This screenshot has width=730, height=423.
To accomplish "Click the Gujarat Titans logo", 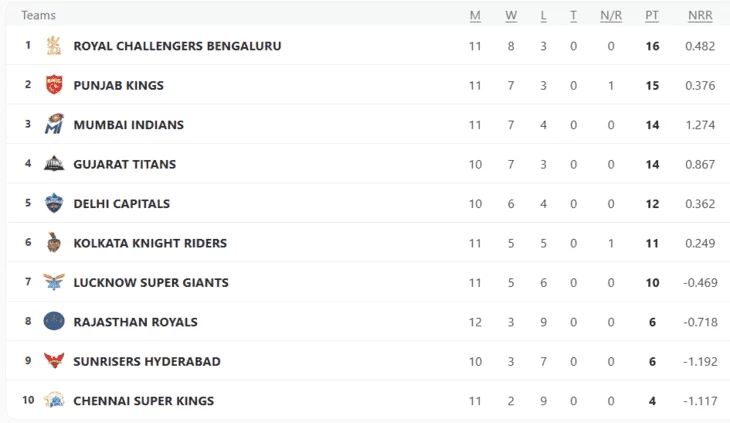I will 54,164.
